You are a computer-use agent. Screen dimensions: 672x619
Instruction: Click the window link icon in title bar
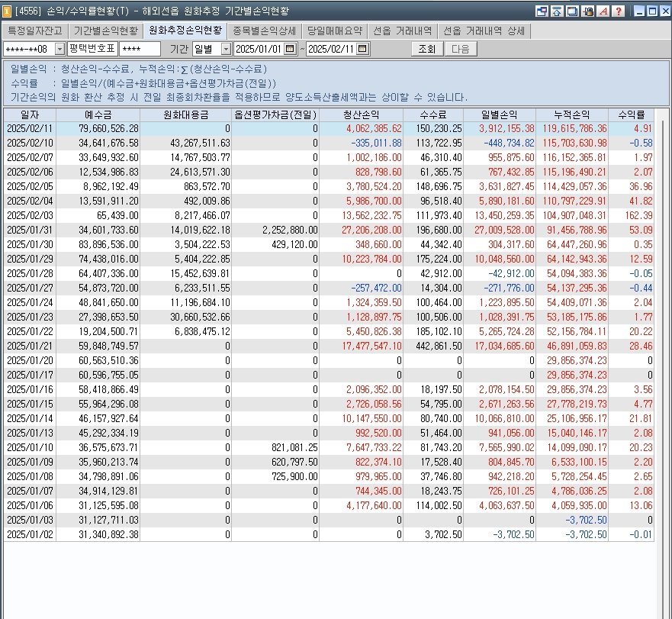tap(542, 11)
